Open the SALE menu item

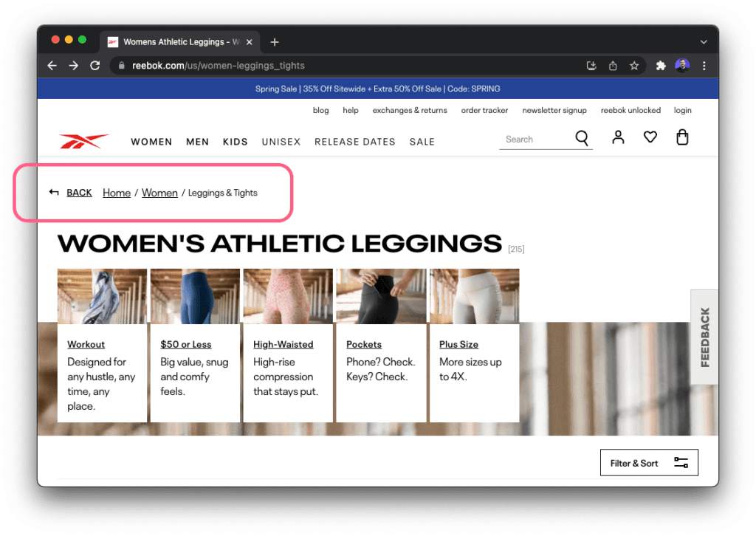pyautogui.click(x=422, y=142)
